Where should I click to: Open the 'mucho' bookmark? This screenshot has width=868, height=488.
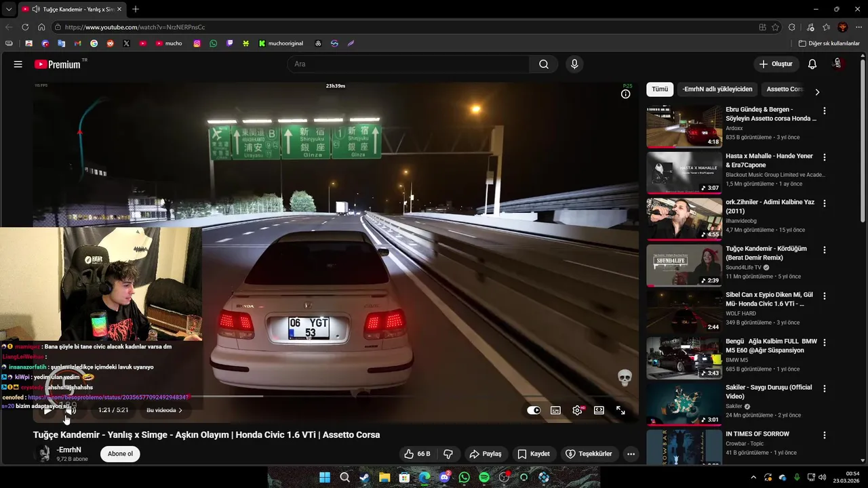169,43
